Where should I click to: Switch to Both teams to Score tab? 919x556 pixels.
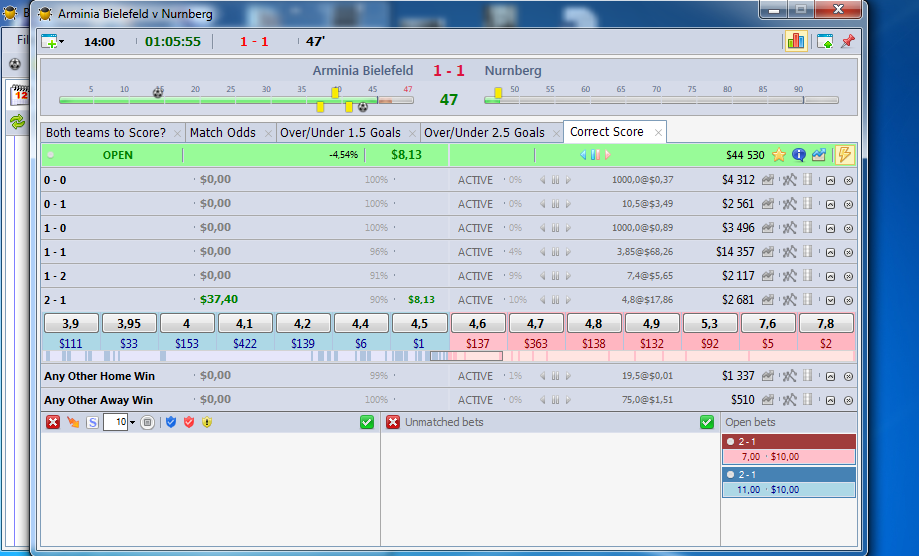pos(105,132)
